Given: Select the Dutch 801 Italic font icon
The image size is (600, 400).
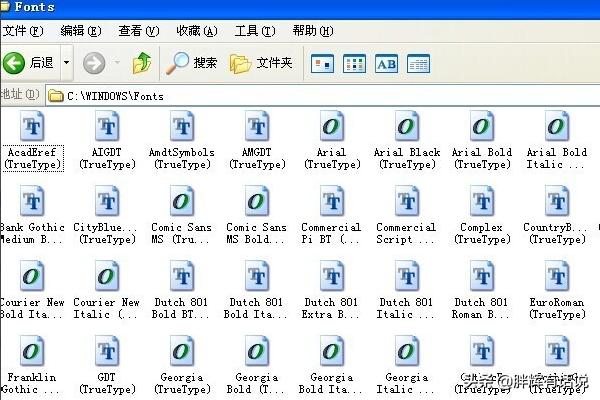Looking at the screenshot, I should pyautogui.click(x=407, y=276).
